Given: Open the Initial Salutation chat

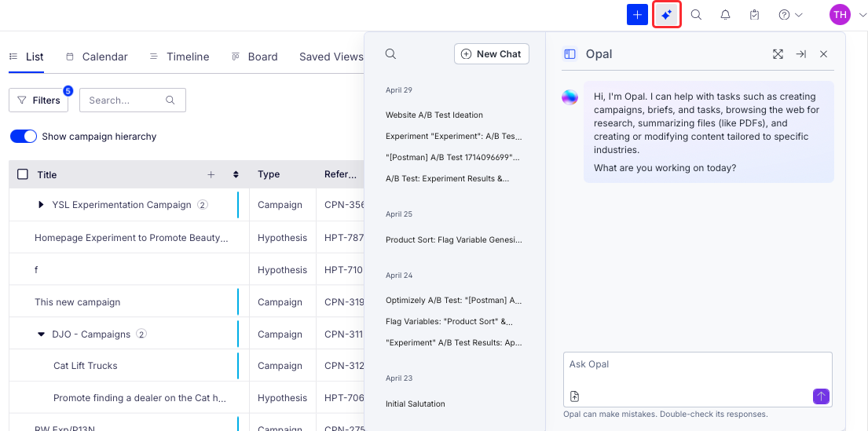Looking at the screenshot, I should click(416, 404).
